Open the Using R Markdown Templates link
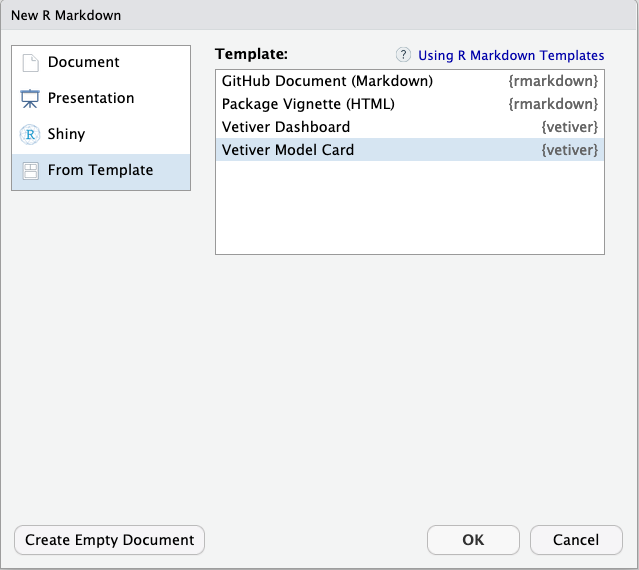 (x=511, y=55)
